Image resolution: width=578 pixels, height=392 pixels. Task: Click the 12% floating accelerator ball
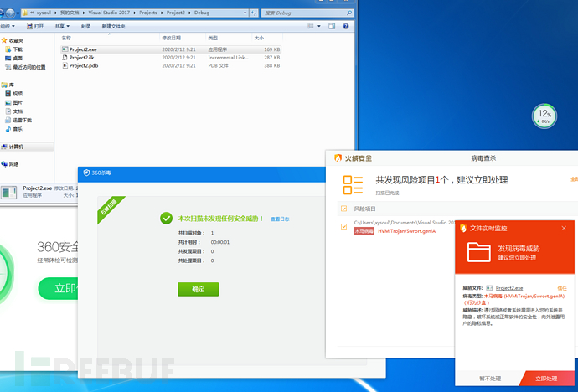pyautogui.click(x=544, y=116)
